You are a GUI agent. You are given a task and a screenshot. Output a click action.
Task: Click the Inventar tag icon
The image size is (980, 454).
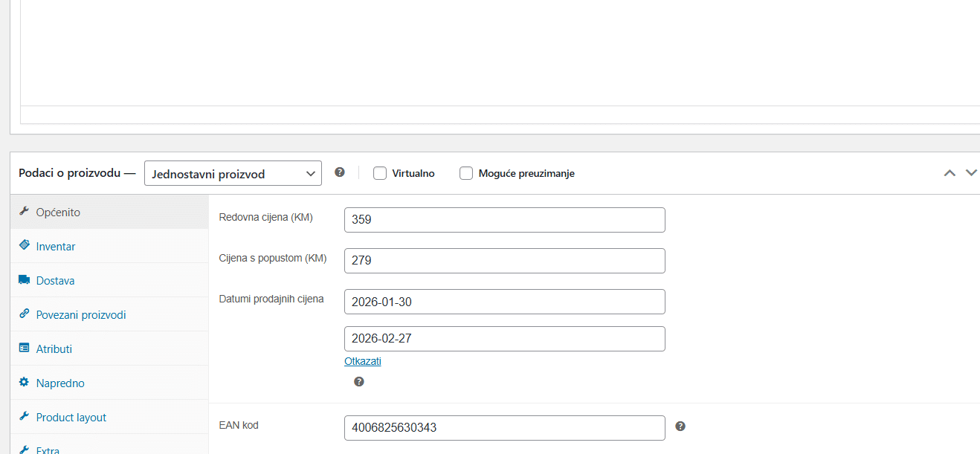click(24, 246)
